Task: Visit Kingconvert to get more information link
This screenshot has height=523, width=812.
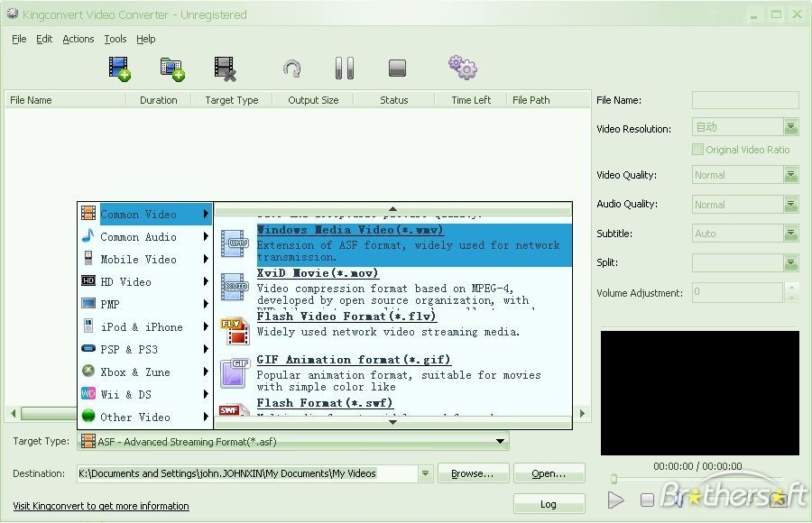Action: click(101, 506)
